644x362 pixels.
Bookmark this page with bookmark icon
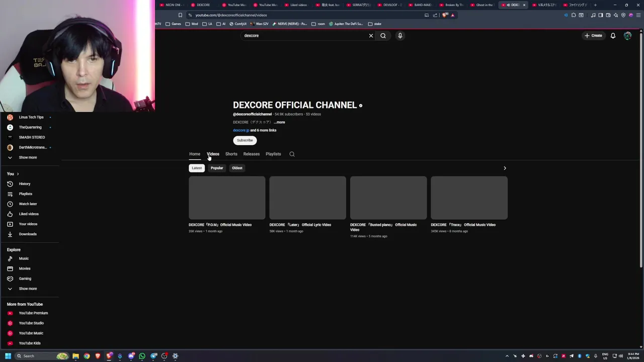(180, 15)
